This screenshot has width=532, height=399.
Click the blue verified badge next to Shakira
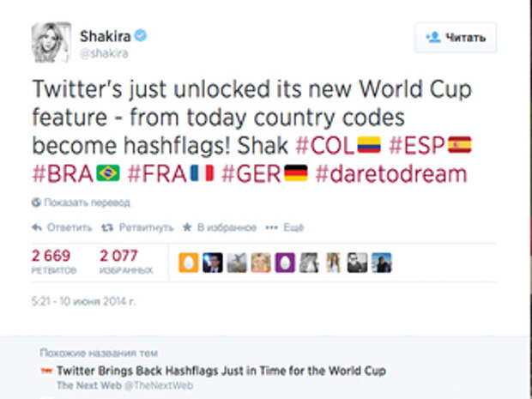140,35
